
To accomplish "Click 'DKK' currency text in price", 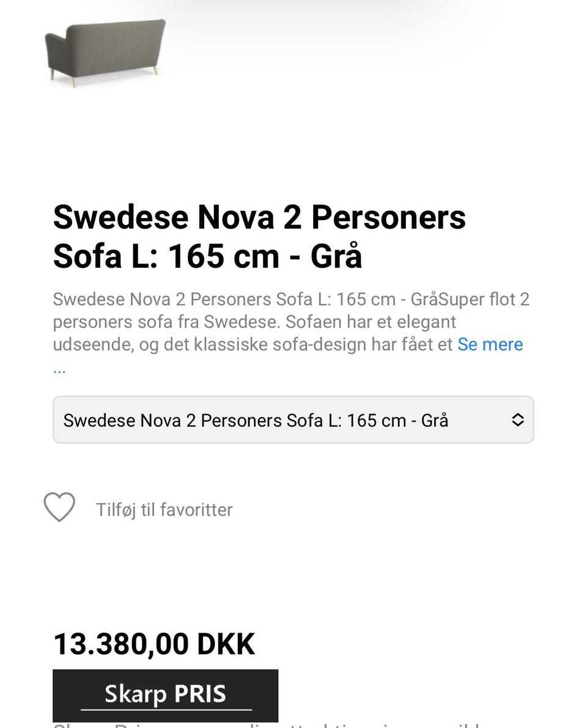I will click(226, 644).
